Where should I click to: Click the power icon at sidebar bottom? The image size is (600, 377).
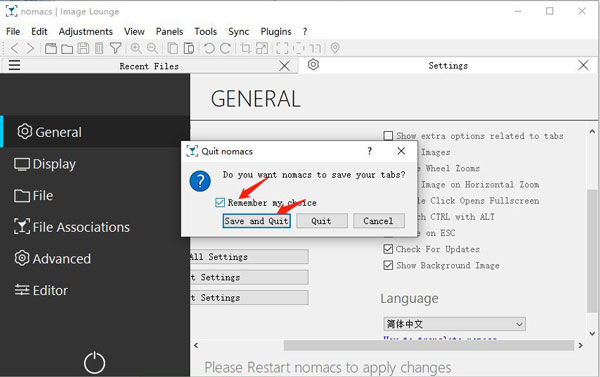(94, 362)
